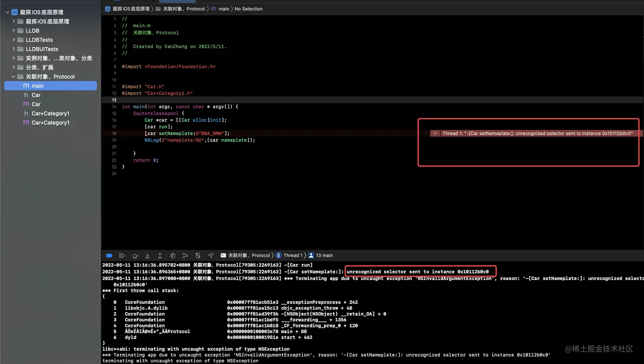Screen dimensions: 644x364
Task: Click the '-[Car run]' console log line
Action: tap(207, 265)
